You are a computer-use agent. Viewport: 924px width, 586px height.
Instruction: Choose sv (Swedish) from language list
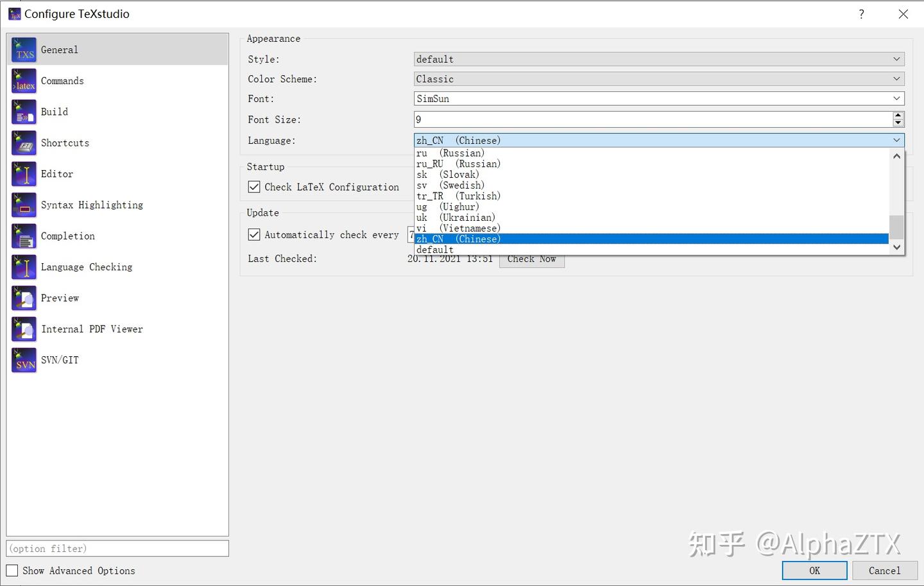tap(651, 185)
